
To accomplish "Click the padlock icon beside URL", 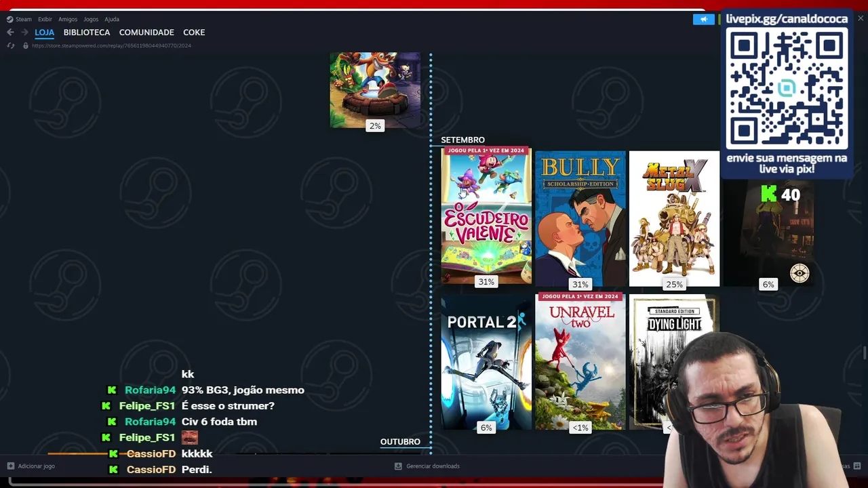I will point(26,45).
